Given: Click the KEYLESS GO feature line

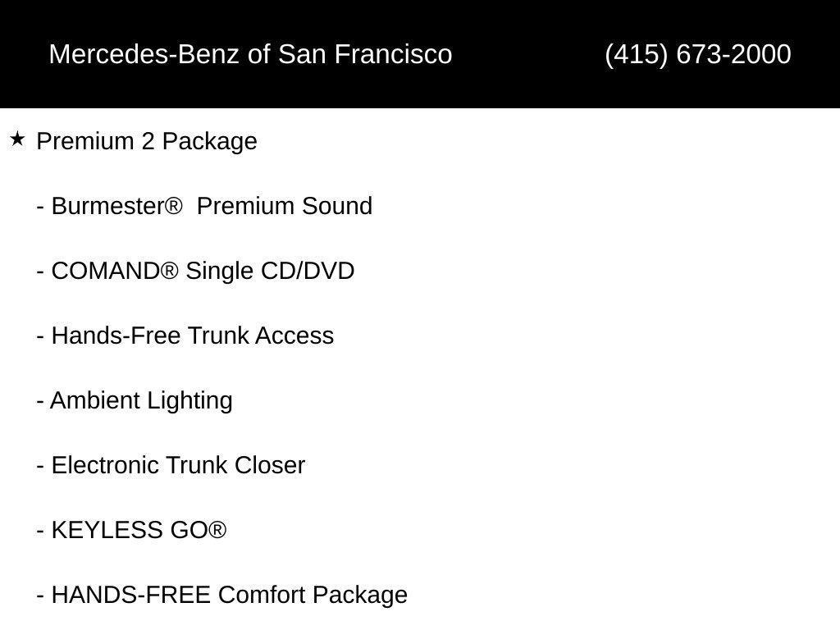Looking at the screenshot, I should click(x=131, y=531).
